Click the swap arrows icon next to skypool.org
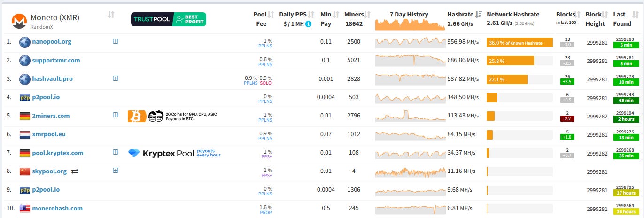This screenshot has width=644, height=218. click(74, 171)
